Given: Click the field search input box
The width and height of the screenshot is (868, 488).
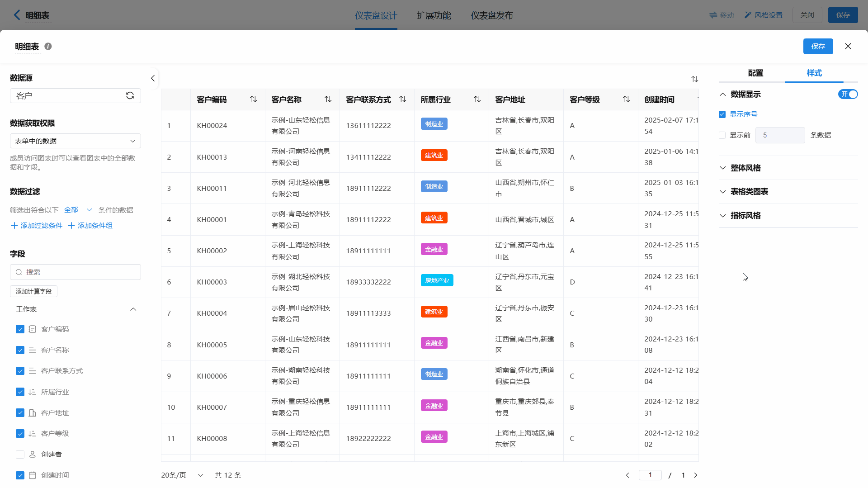Looking at the screenshot, I should coord(75,272).
